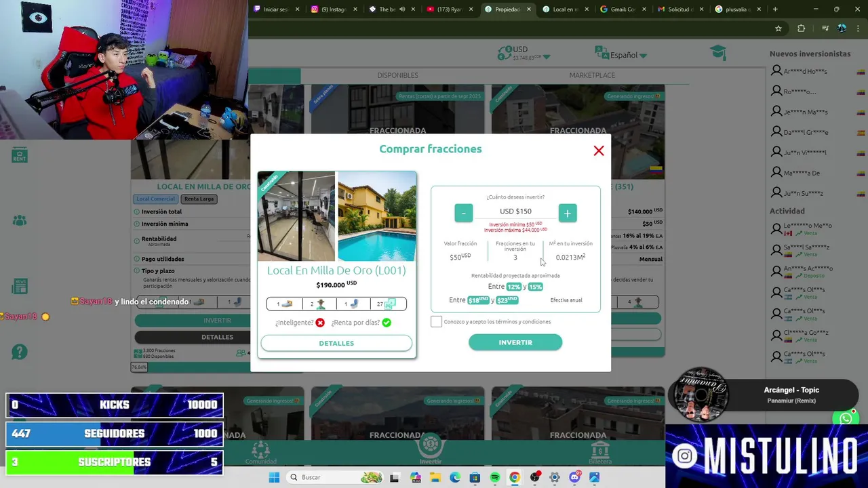Open the Chrome three-dot menu

858,28
